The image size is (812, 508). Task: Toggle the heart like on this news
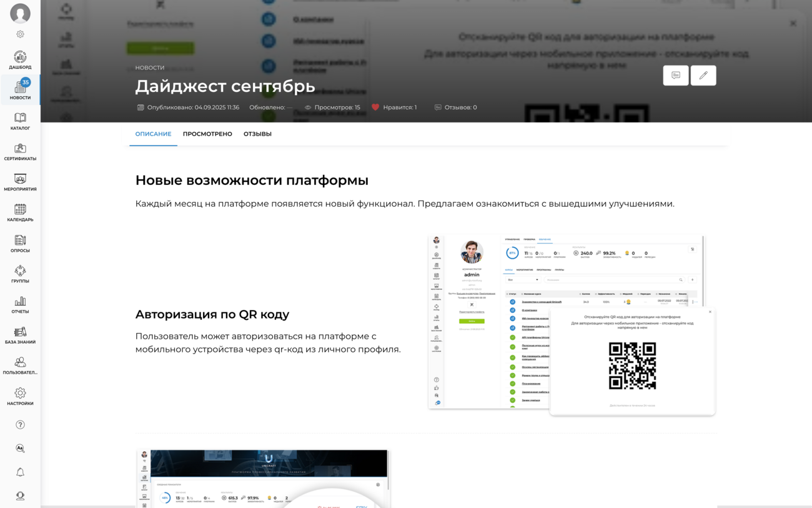click(x=375, y=107)
